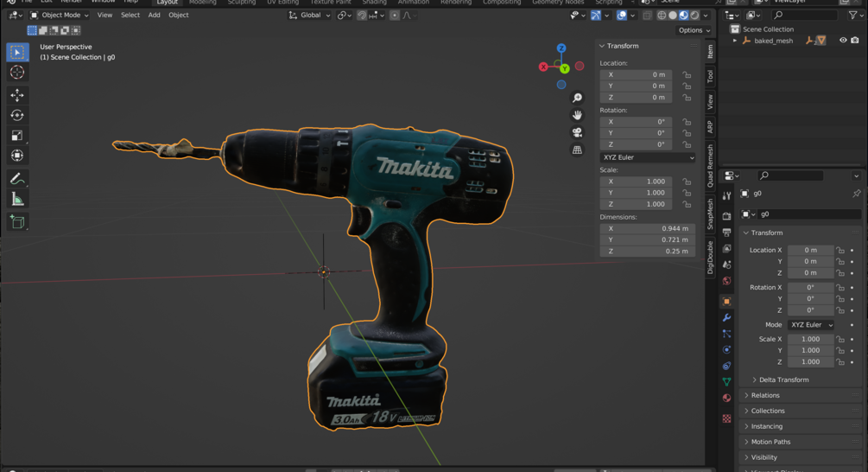Open the Texture properties checker icon

[x=727, y=418]
